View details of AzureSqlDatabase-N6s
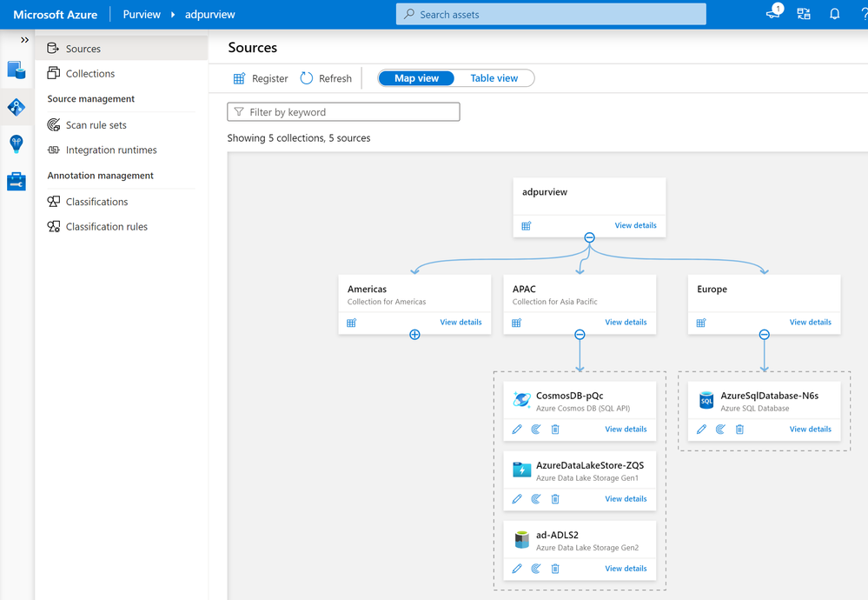 811,429
